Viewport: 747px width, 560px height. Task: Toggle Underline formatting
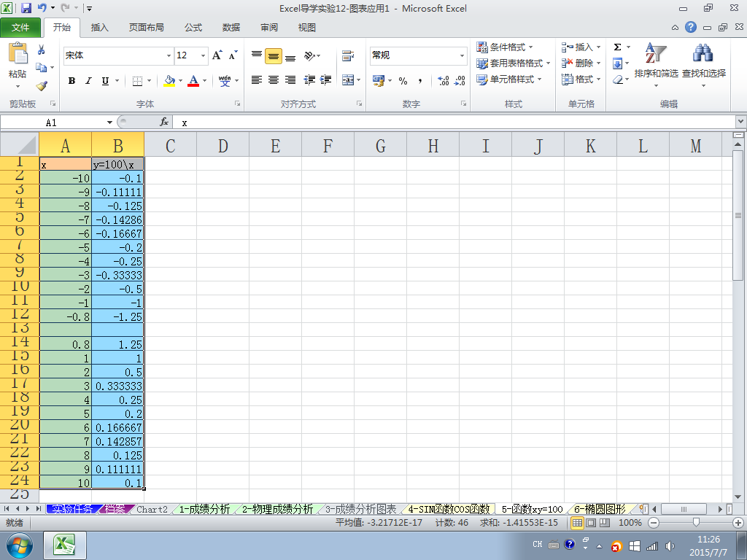click(x=105, y=80)
